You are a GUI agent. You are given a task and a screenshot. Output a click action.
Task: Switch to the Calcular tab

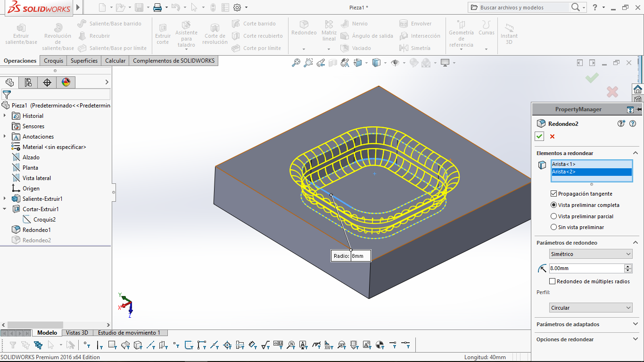(x=116, y=61)
